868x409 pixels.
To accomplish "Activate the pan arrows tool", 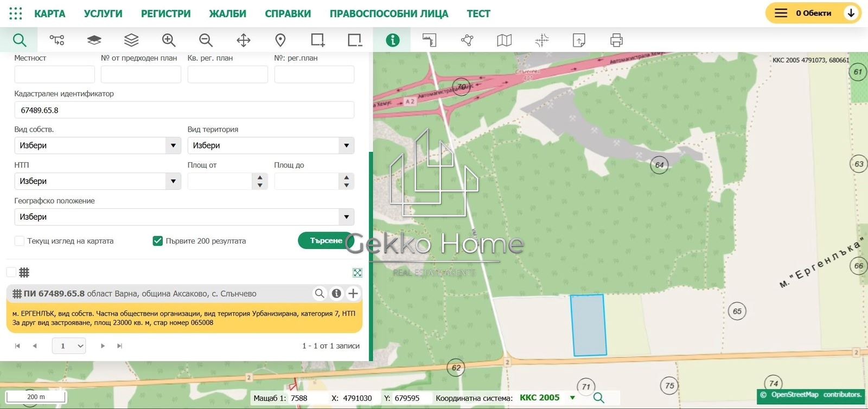I will click(x=244, y=40).
